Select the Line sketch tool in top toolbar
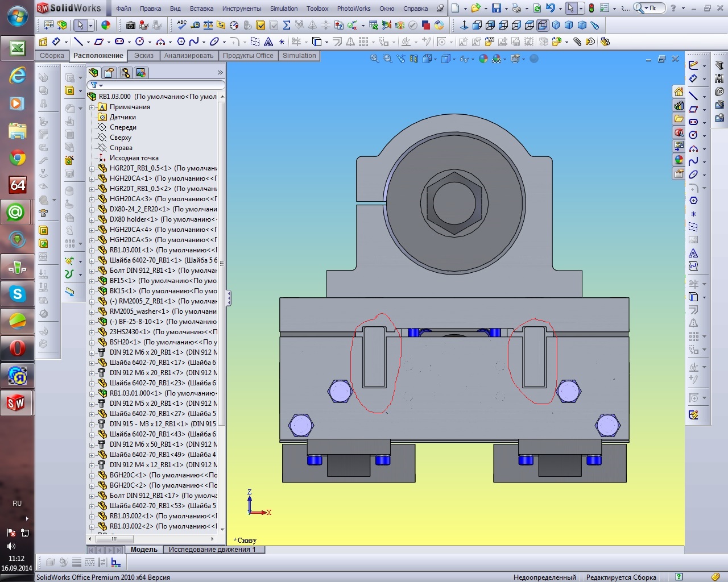The height and width of the screenshot is (582, 728). [78, 41]
